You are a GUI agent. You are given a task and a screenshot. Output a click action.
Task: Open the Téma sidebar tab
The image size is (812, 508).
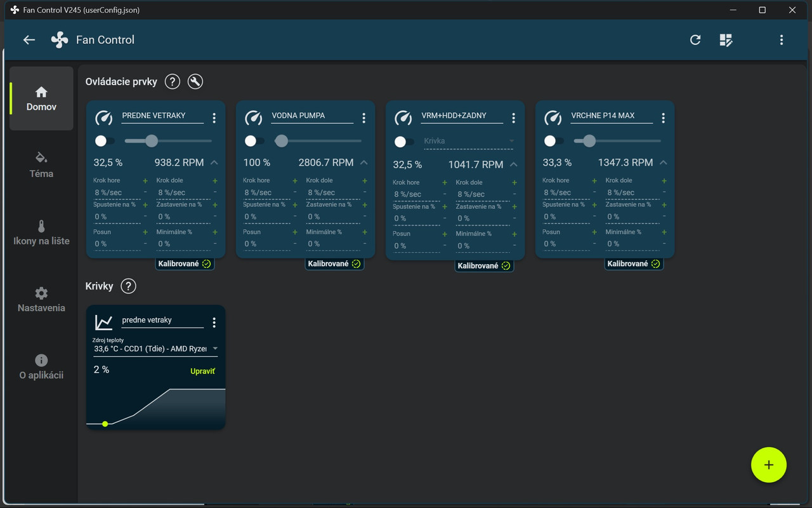pyautogui.click(x=41, y=165)
